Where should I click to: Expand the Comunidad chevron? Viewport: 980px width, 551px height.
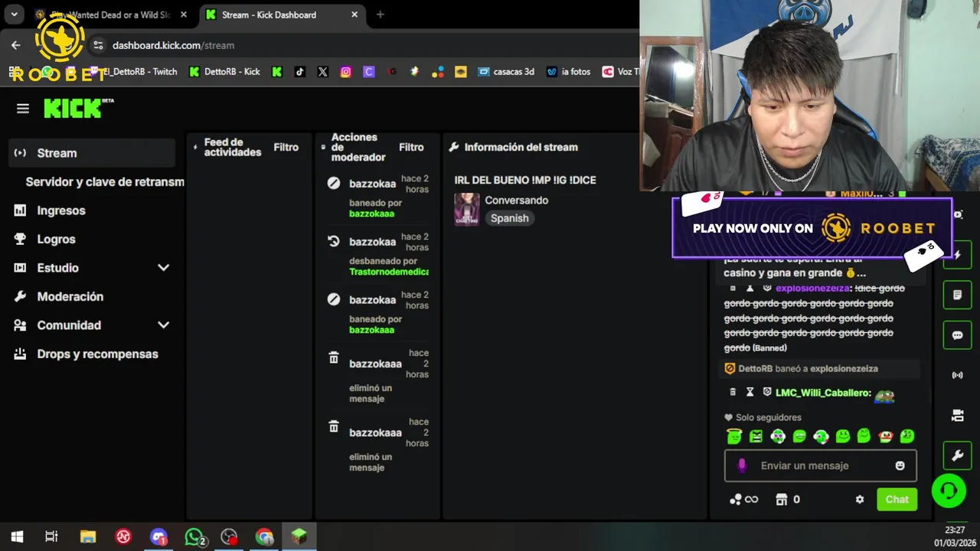click(x=163, y=325)
